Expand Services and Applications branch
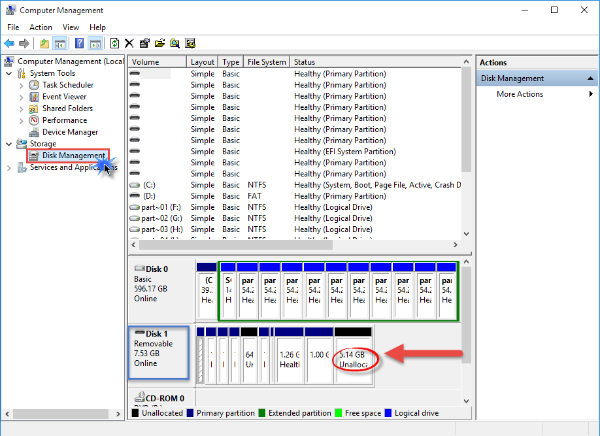600x436 pixels. click(x=9, y=168)
